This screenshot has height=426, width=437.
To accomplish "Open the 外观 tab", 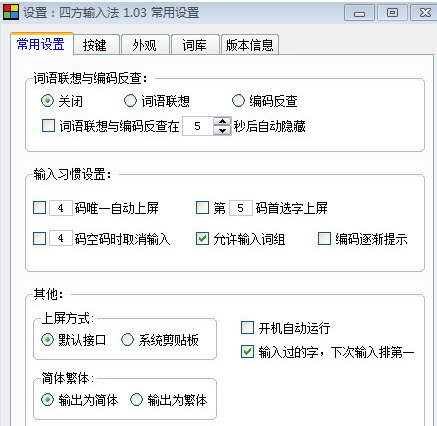I will tap(145, 45).
